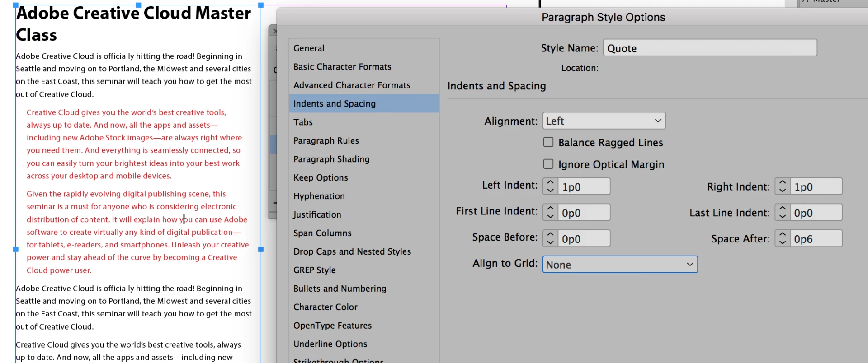
Task: Click the Space Before stepper arrows
Action: pyautogui.click(x=550, y=239)
